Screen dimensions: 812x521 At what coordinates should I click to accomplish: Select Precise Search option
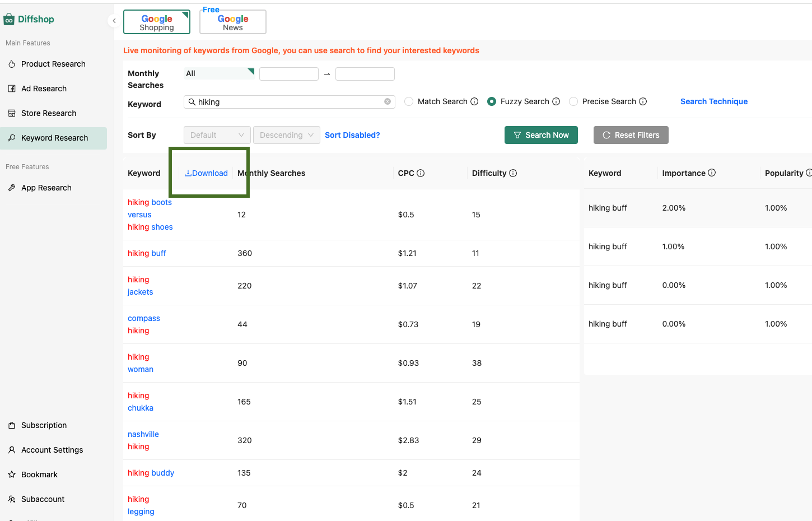(573, 101)
